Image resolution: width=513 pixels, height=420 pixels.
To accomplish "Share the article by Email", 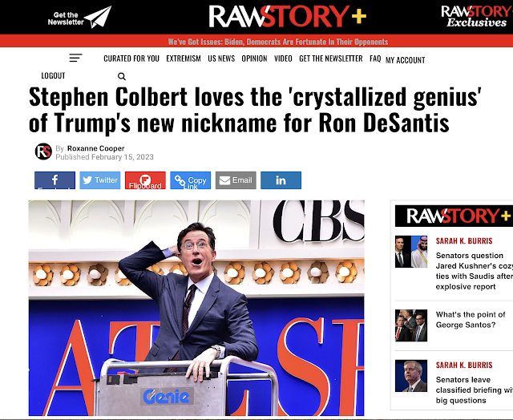I will [x=236, y=180].
